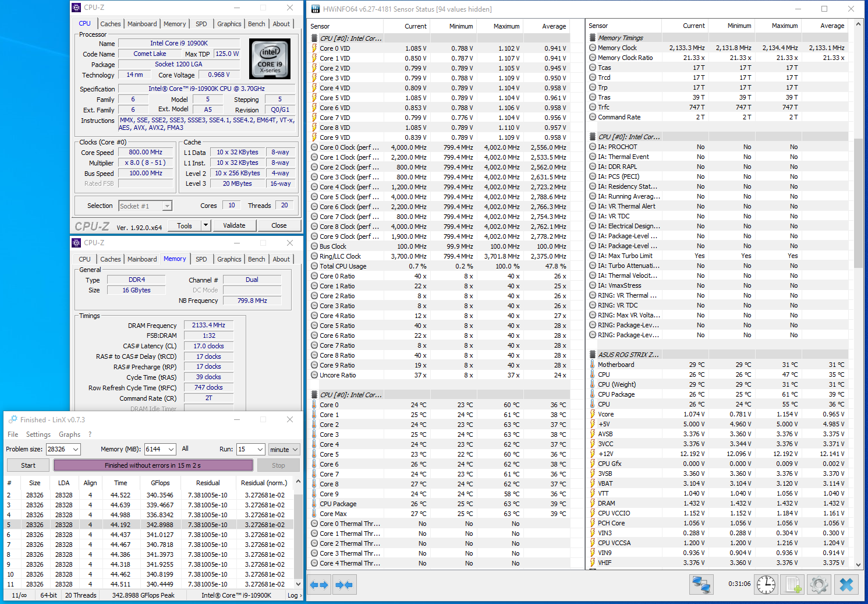The width and height of the screenshot is (868, 604).
Task: Open the minute time unit dropdown
Action: (295, 450)
